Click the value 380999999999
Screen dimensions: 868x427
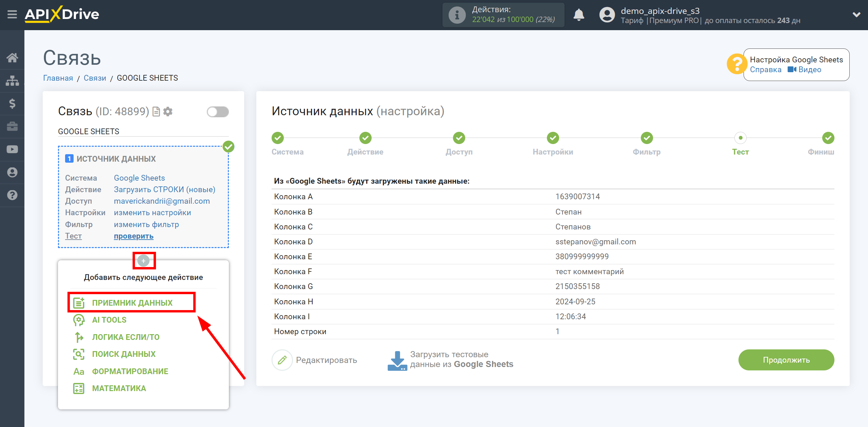(582, 257)
